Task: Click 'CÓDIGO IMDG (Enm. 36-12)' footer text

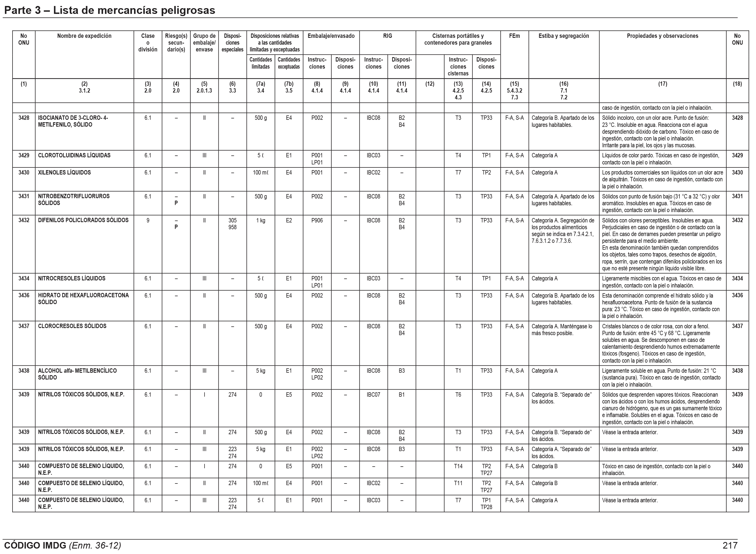Action: tap(62, 546)
